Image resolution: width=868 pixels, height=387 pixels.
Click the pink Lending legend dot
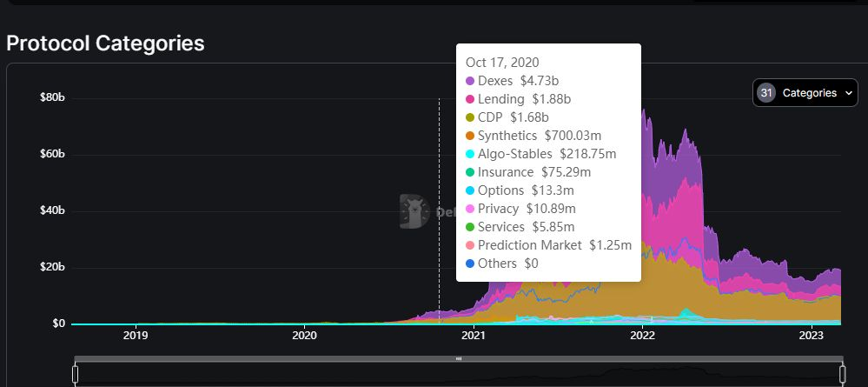470,99
